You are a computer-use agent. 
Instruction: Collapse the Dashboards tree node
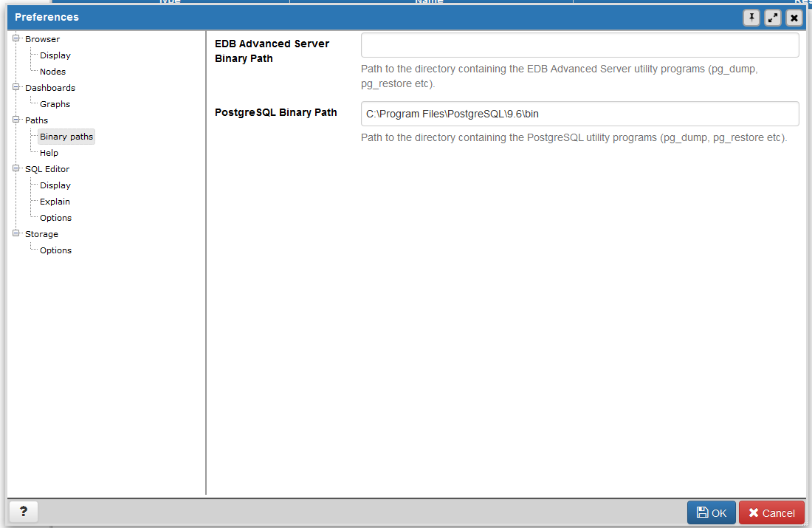[16, 87]
